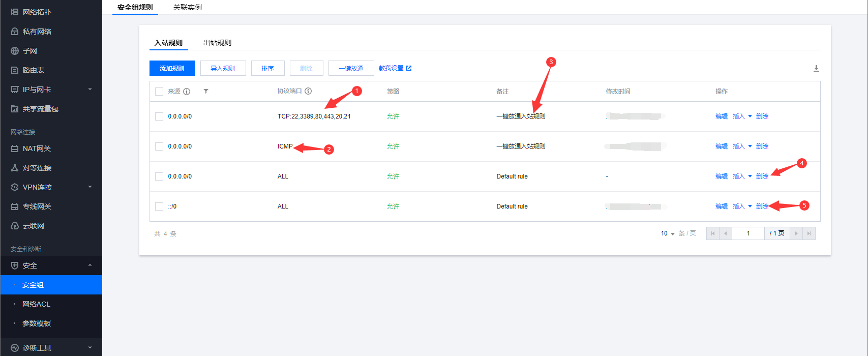Click 编辑 in the TCP rule row
The height and width of the screenshot is (356, 868).
pos(722,116)
